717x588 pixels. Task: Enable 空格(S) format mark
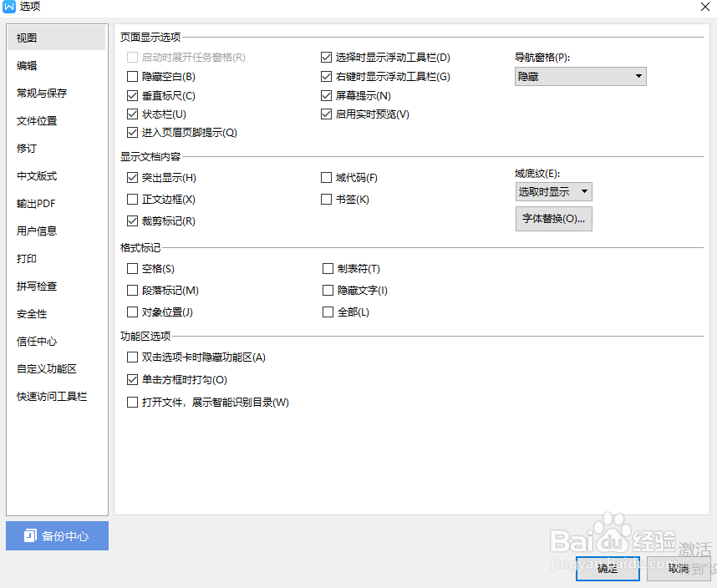click(x=132, y=268)
